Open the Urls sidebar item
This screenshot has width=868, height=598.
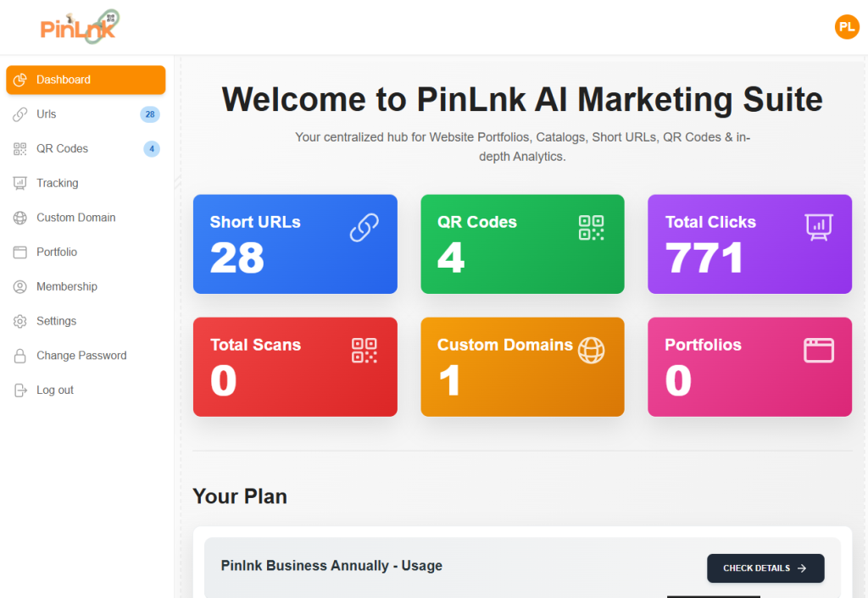[86, 114]
